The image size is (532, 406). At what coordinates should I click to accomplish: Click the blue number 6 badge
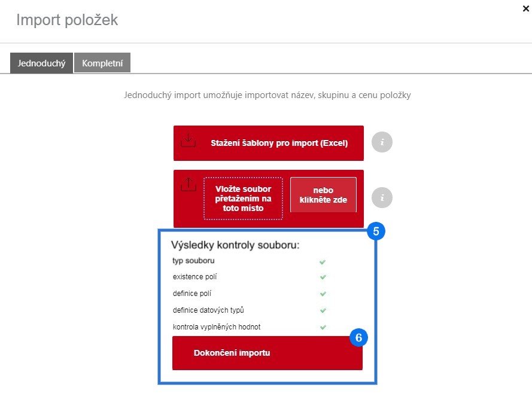[x=358, y=338]
